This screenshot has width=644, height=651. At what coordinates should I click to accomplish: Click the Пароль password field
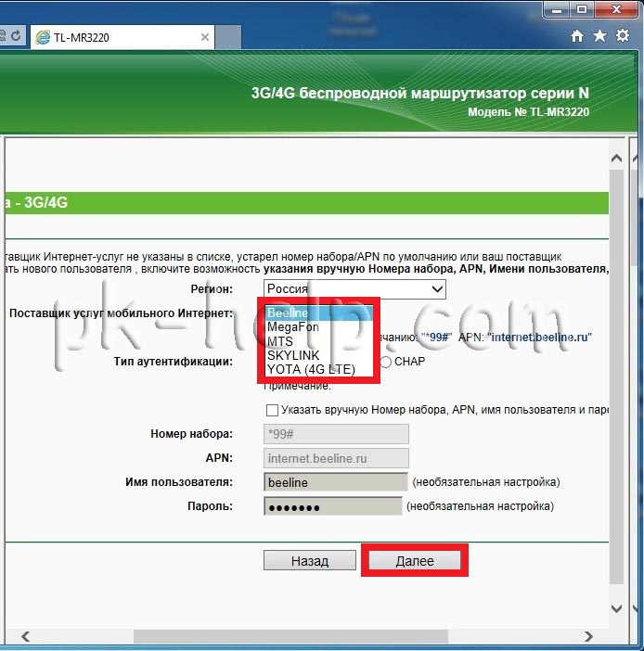[x=333, y=506]
